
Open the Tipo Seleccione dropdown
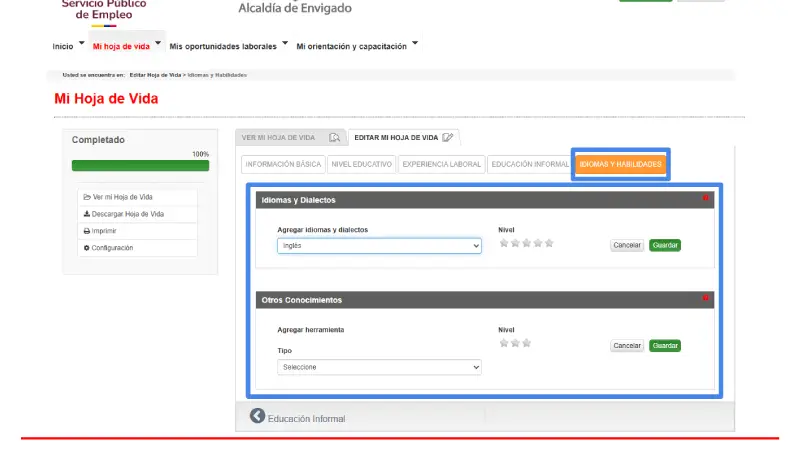[379, 367]
